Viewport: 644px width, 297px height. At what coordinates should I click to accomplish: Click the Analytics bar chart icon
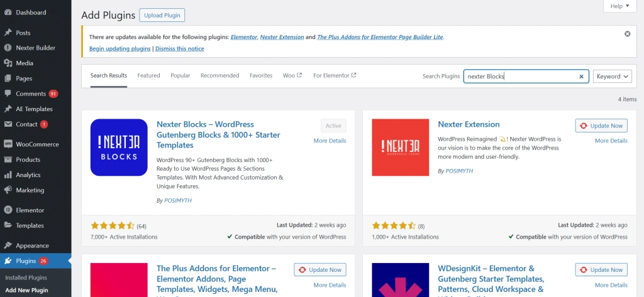[x=8, y=175]
